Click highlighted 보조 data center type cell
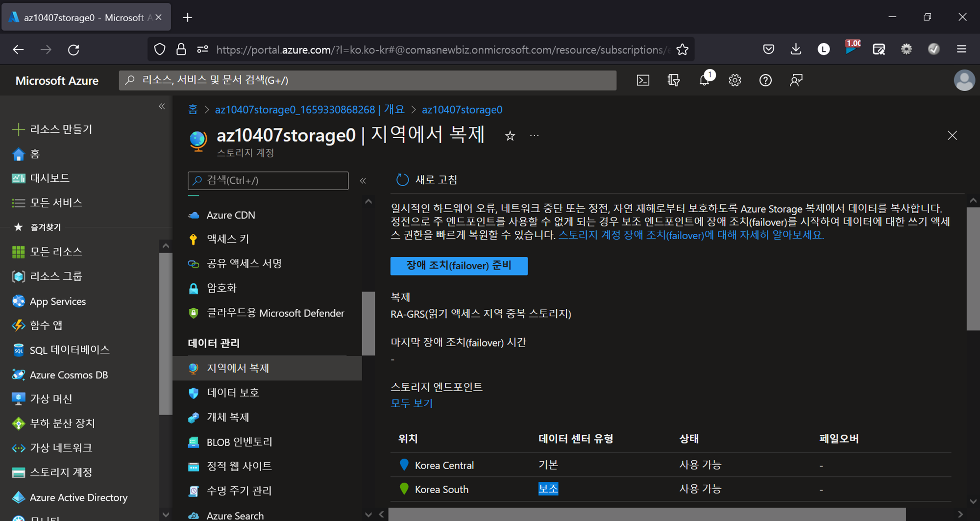 click(x=548, y=489)
